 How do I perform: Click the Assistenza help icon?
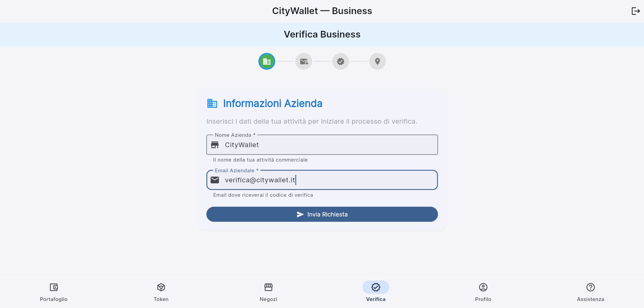coord(590,287)
